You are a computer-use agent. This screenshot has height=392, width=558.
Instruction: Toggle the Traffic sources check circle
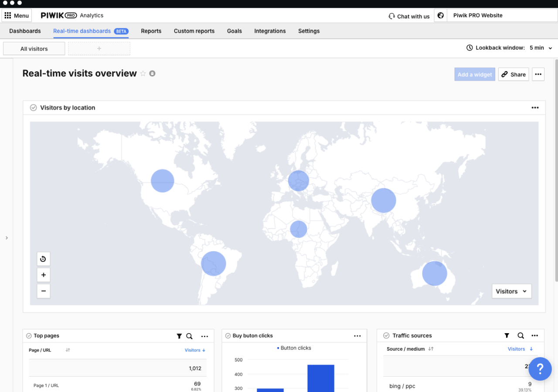386,335
